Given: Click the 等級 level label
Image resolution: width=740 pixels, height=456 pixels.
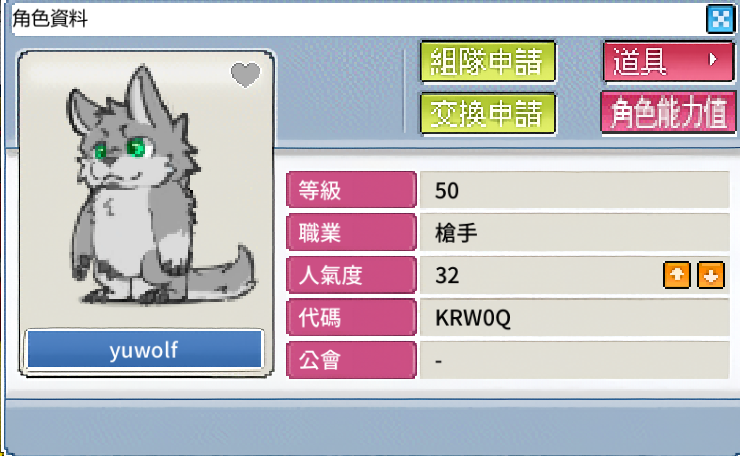Looking at the screenshot, I should (351, 190).
